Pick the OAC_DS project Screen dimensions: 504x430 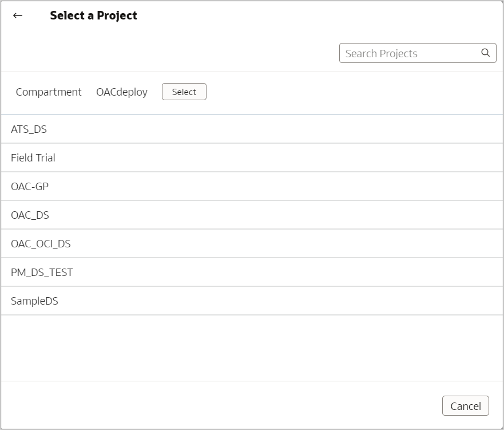pos(30,215)
